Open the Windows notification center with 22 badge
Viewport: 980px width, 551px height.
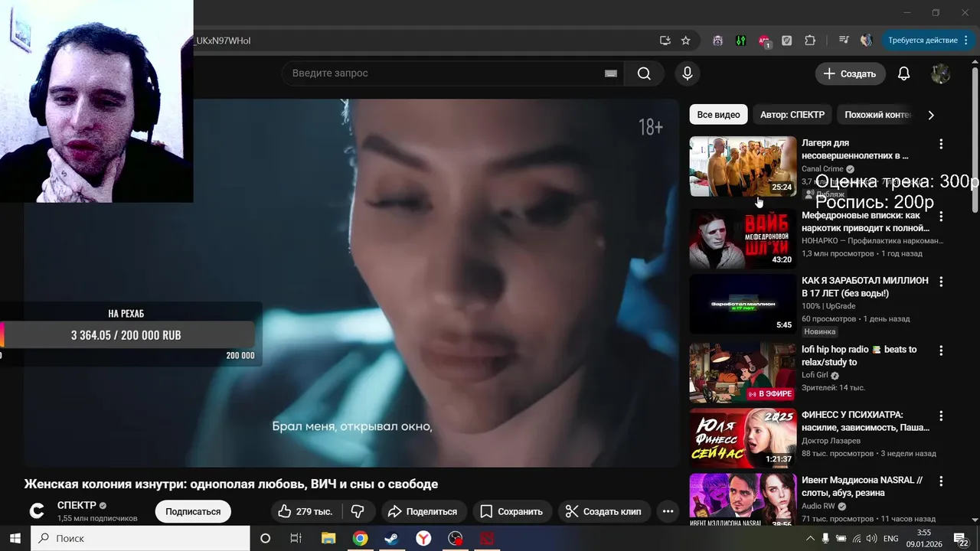tap(962, 539)
